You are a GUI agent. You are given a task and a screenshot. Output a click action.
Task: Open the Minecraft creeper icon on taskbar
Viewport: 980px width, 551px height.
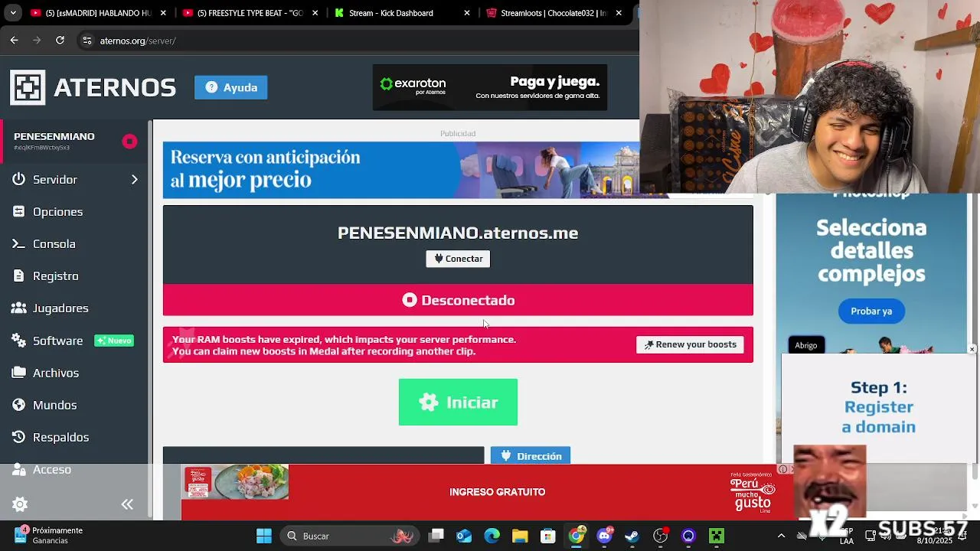tap(716, 536)
